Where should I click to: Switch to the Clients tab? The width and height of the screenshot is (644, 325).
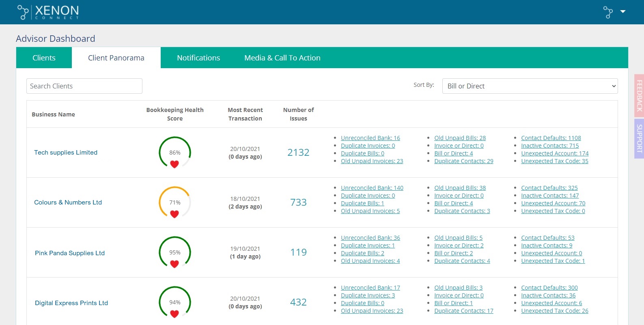(44, 58)
